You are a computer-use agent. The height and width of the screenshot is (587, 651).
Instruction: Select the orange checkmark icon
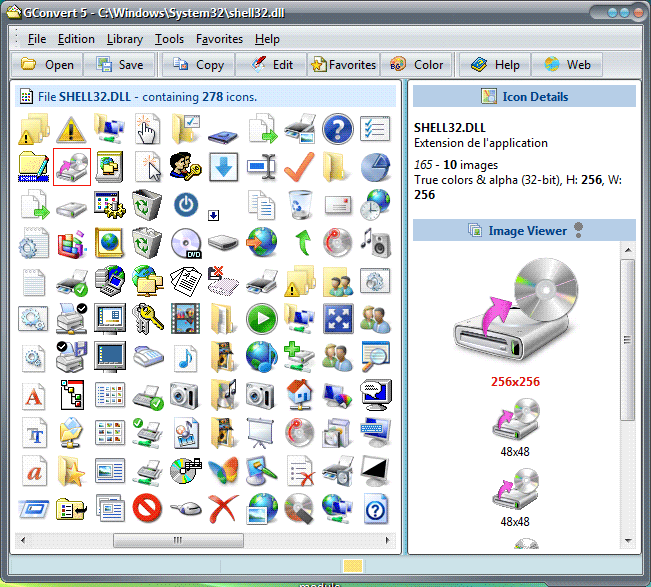click(299, 166)
